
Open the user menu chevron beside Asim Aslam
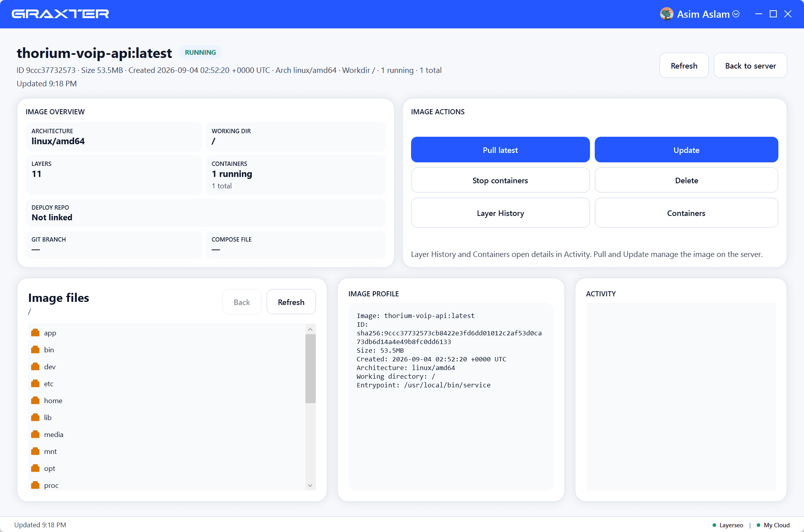click(x=736, y=14)
